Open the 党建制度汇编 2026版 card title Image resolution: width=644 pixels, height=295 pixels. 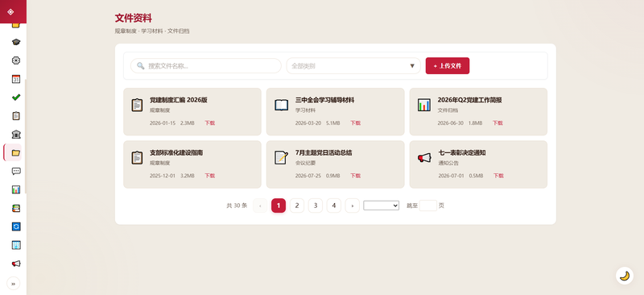pos(178,100)
